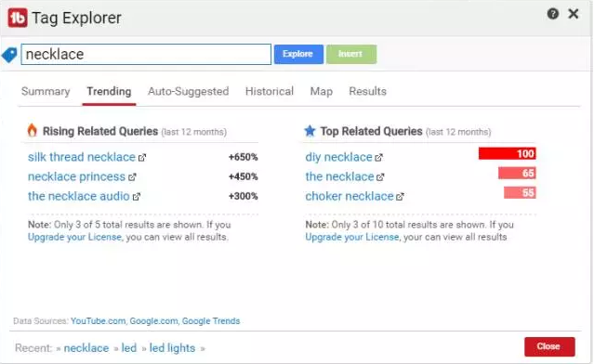This screenshot has height=364, width=594.
Task: Open the YouTube.com data source link
Action: click(98, 321)
